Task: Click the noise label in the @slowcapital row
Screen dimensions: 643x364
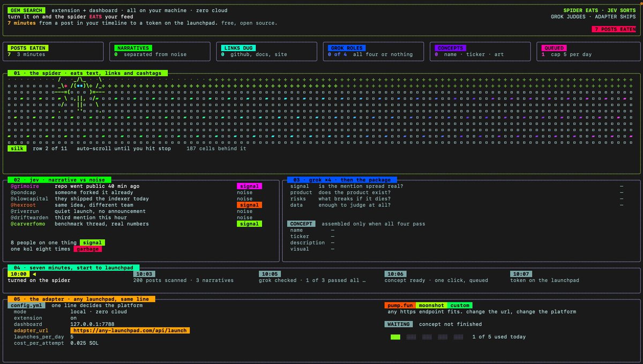Action: tap(244, 199)
